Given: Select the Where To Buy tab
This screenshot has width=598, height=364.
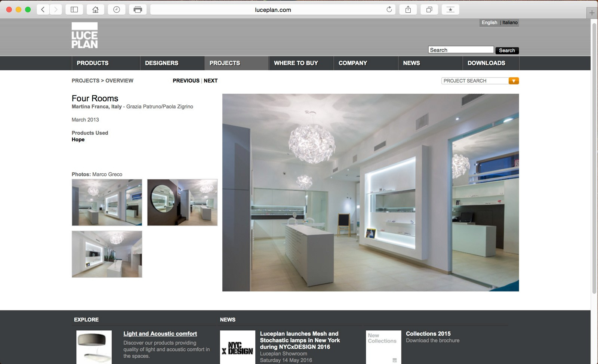Looking at the screenshot, I should tap(296, 63).
